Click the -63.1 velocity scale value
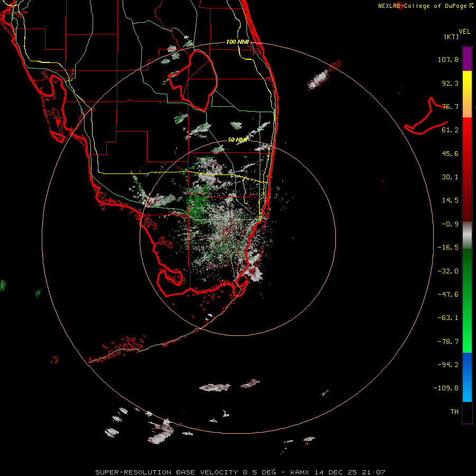Viewport: 476px width, 476px height. click(x=448, y=318)
